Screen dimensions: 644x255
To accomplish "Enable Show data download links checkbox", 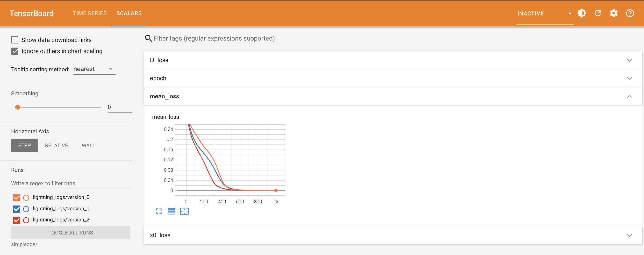I will (15, 40).
